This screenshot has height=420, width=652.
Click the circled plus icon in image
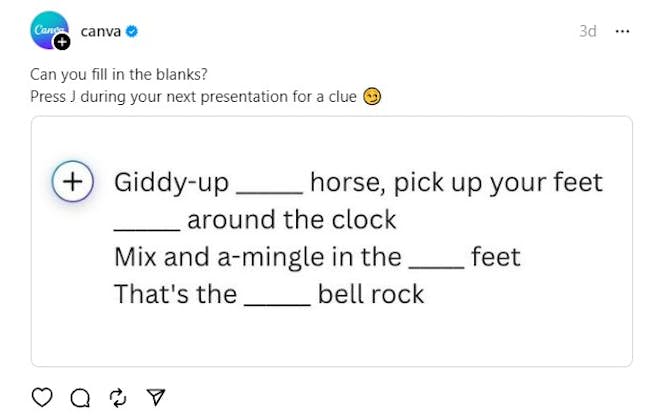(73, 182)
